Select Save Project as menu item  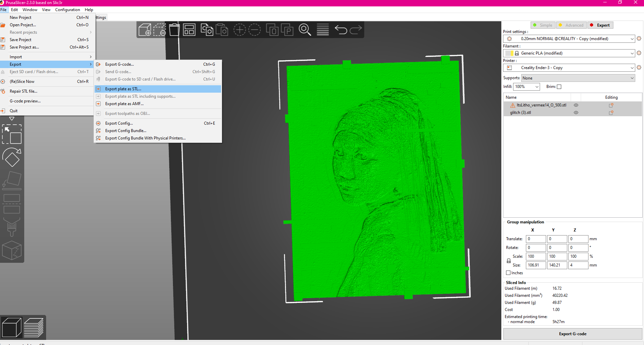47,47
